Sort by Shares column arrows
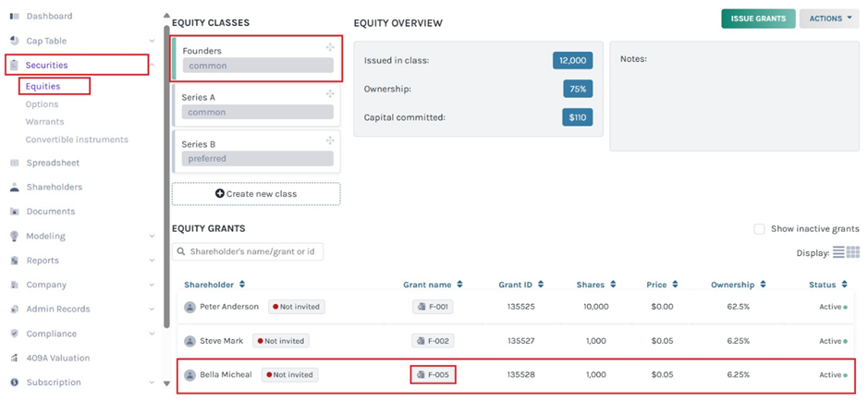 (x=613, y=285)
